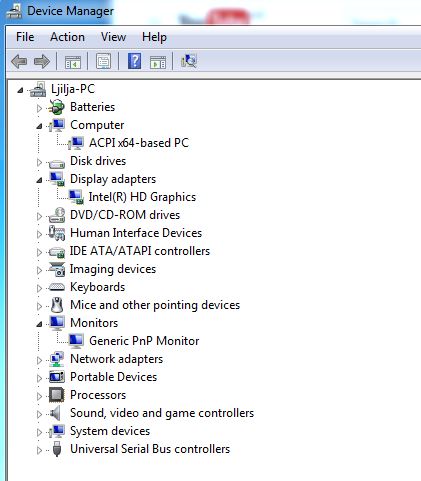This screenshot has height=481, width=421.
Task: Expand the Processors arrow
Action: coord(39,396)
